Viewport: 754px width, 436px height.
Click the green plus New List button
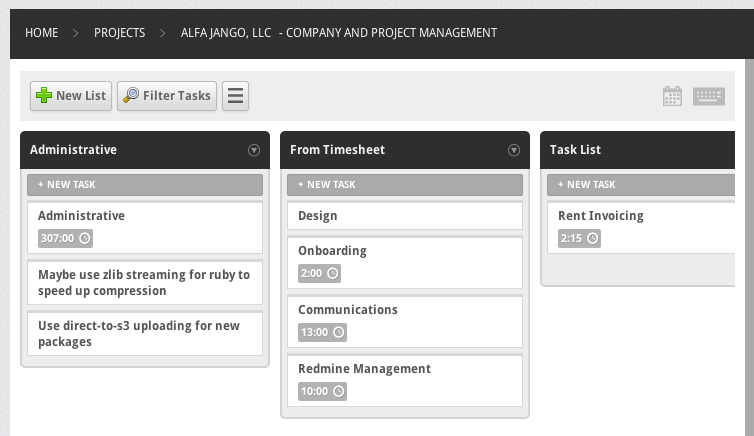point(71,96)
